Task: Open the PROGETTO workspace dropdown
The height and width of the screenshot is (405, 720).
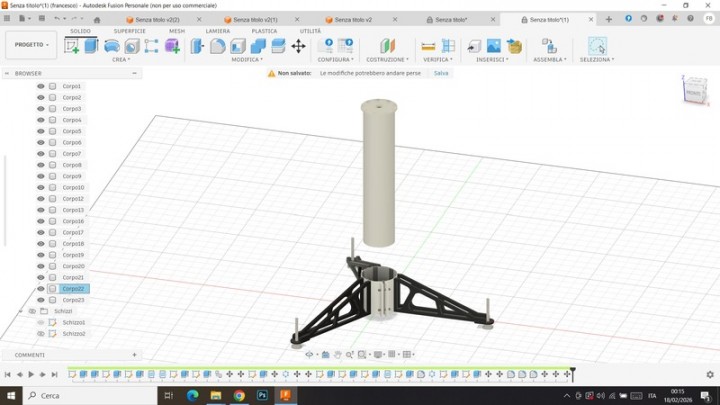Action: click(x=31, y=45)
